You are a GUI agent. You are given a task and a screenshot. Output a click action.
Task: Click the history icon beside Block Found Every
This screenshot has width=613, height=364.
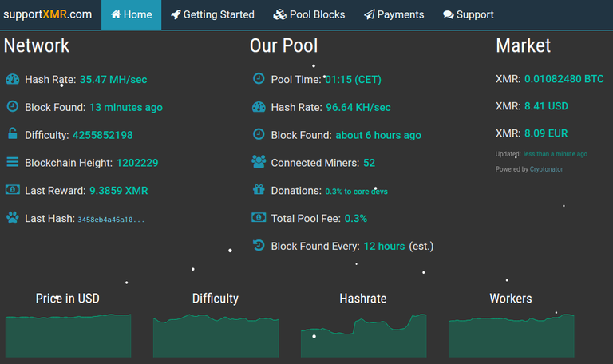259,246
